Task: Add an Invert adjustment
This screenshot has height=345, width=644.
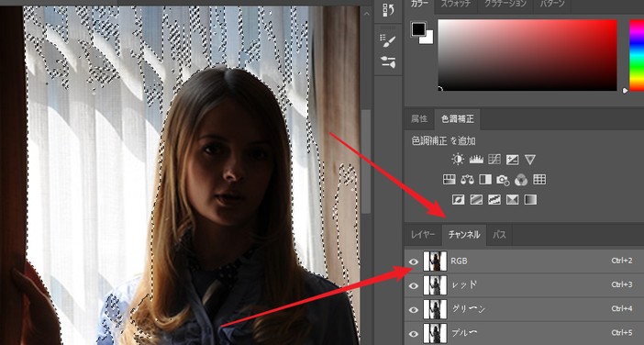Action: pos(458,200)
